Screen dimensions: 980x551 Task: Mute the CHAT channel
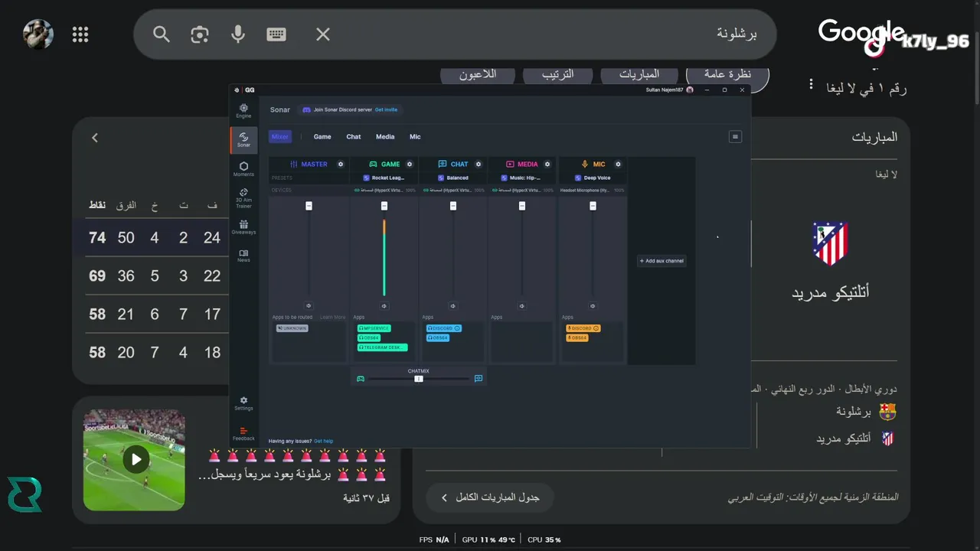click(452, 305)
